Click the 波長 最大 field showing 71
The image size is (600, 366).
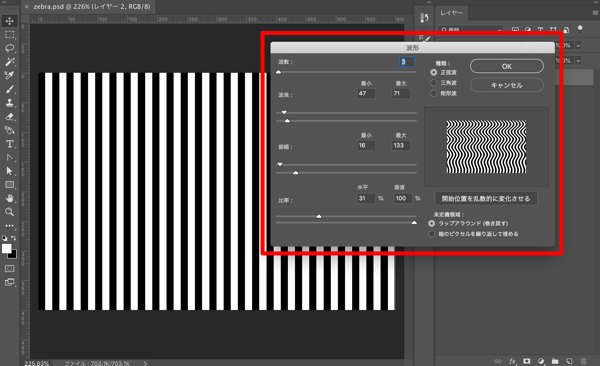401,93
